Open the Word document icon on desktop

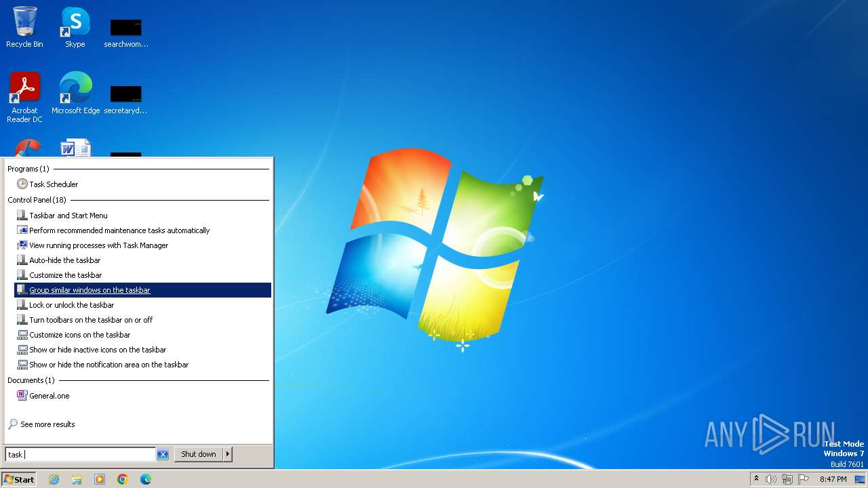pyautogui.click(x=75, y=148)
